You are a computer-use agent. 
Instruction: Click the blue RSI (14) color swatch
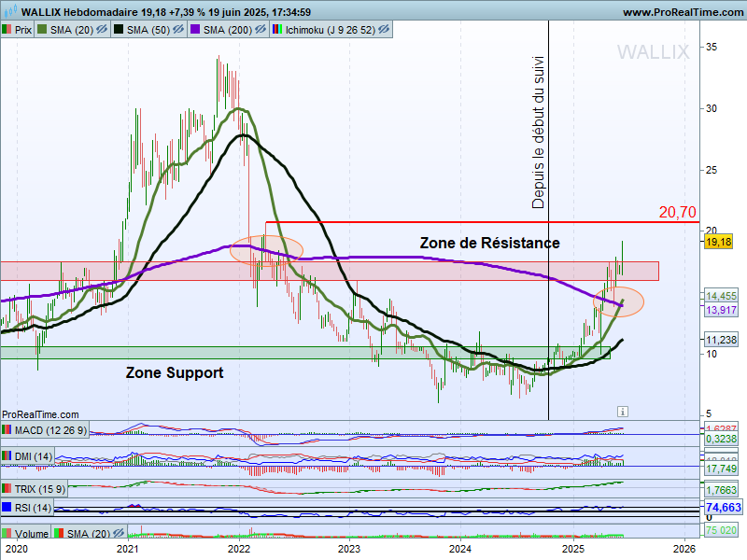pos(7,507)
